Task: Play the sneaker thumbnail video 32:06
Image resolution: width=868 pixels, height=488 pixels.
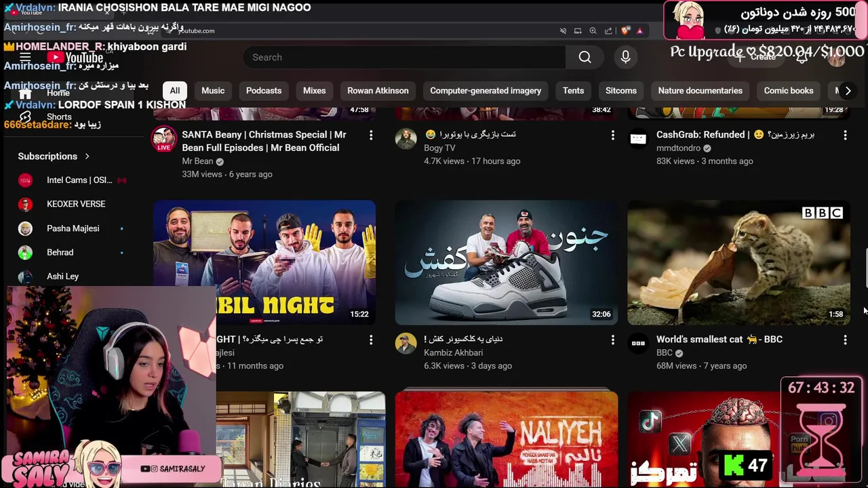Action: click(x=507, y=262)
